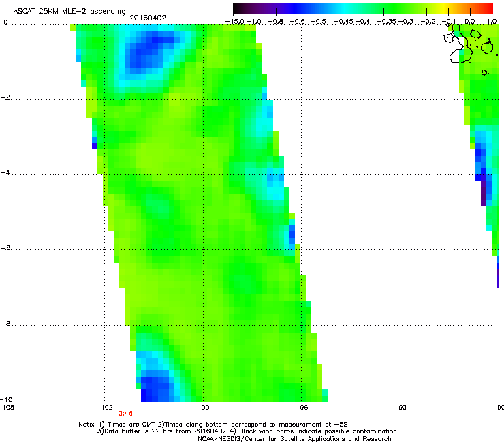The height and width of the screenshot is (443, 504).
Task: Click the latitude label '-2'
Action: pos(5,97)
